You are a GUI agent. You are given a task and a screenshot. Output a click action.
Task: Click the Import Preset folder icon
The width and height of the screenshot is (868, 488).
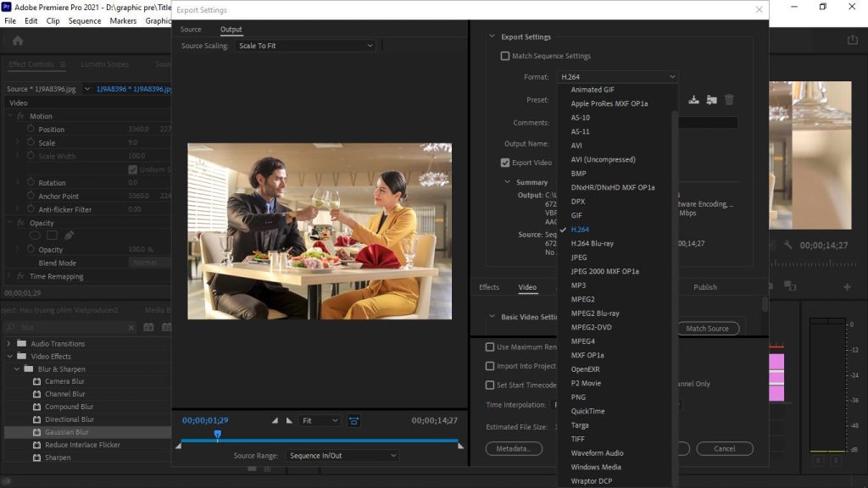point(713,99)
